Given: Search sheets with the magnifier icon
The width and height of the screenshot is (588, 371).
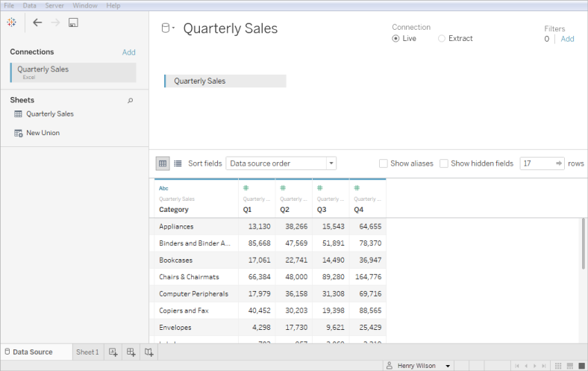Looking at the screenshot, I should coord(130,101).
